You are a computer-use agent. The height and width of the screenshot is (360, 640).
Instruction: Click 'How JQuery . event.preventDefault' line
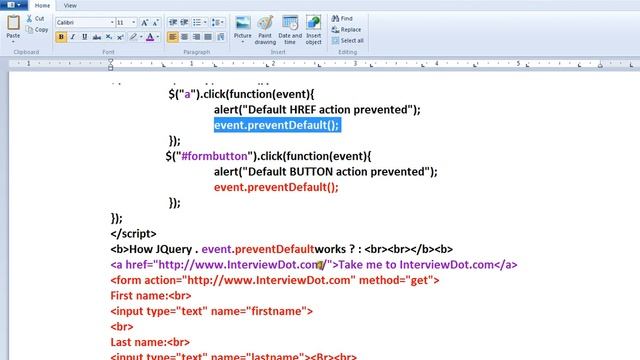click(282, 249)
